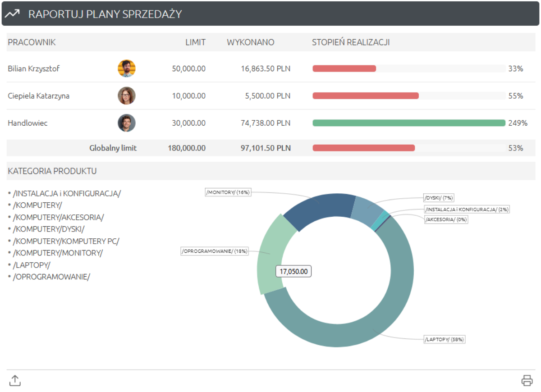
Task: Open the export options via the upload icon
Action: point(15,380)
